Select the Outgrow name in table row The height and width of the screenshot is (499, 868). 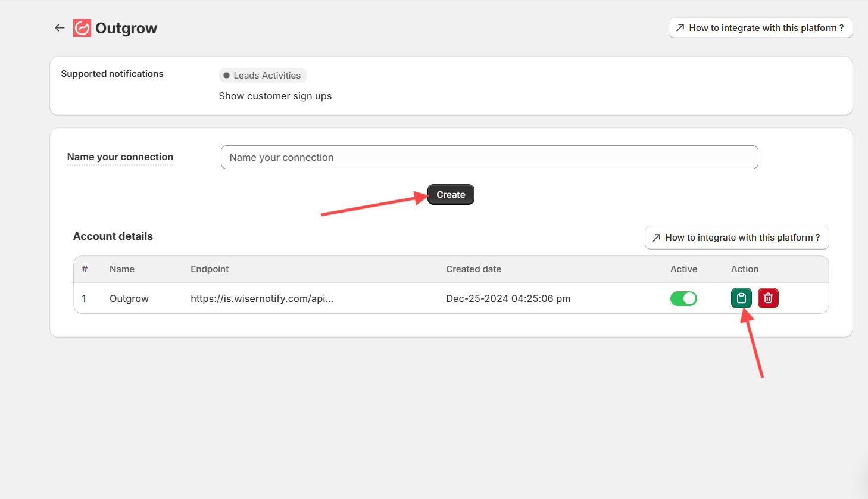pyautogui.click(x=129, y=298)
